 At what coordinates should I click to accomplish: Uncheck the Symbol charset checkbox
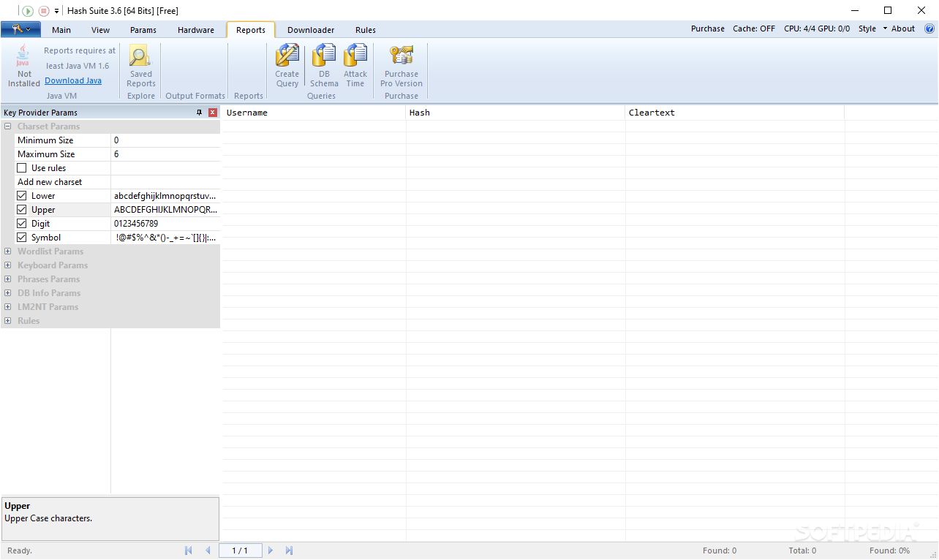pos(22,238)
